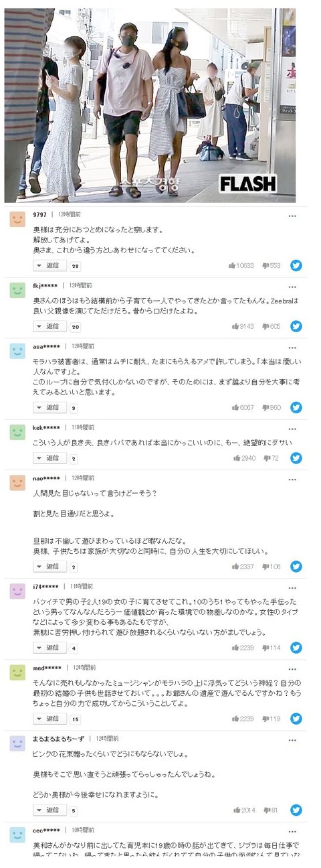Like 9797's comment with 10633 likes
321x868 pixels.
click(241, 265)
